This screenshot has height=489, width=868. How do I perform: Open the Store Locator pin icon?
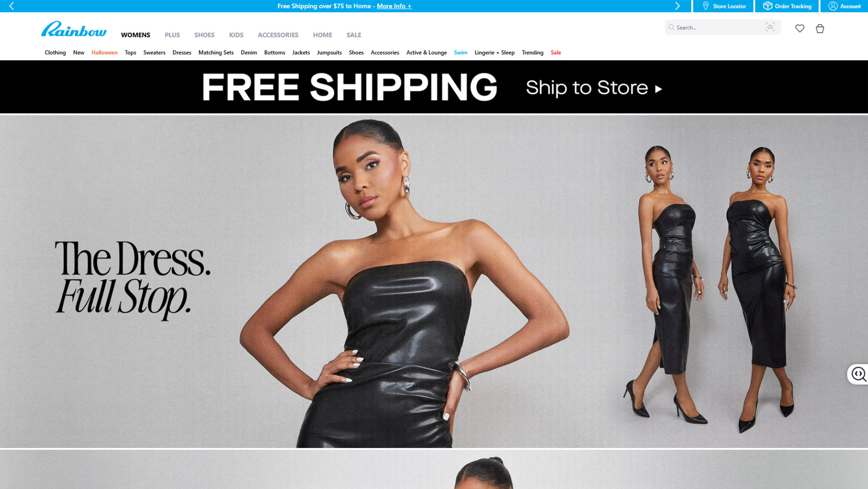click(705, 6)
